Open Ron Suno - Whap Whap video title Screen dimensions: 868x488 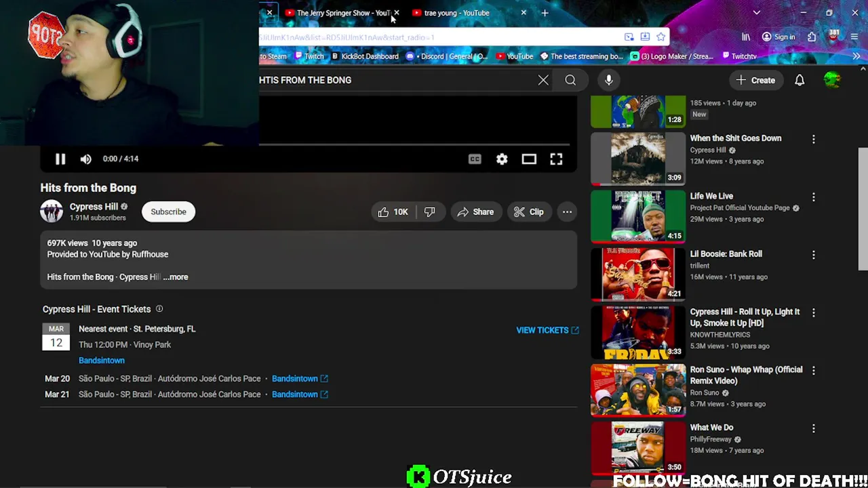(746, 375)
